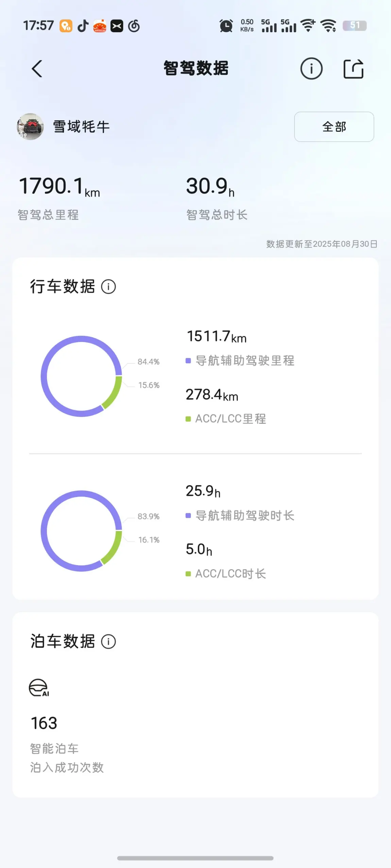Tap the share export icon

354,69
